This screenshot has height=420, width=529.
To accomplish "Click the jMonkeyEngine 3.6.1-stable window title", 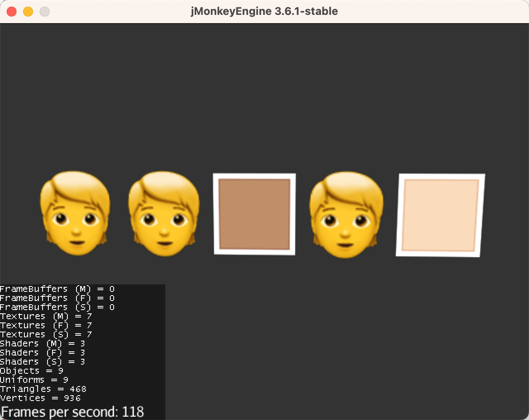I will pos(264,11).
